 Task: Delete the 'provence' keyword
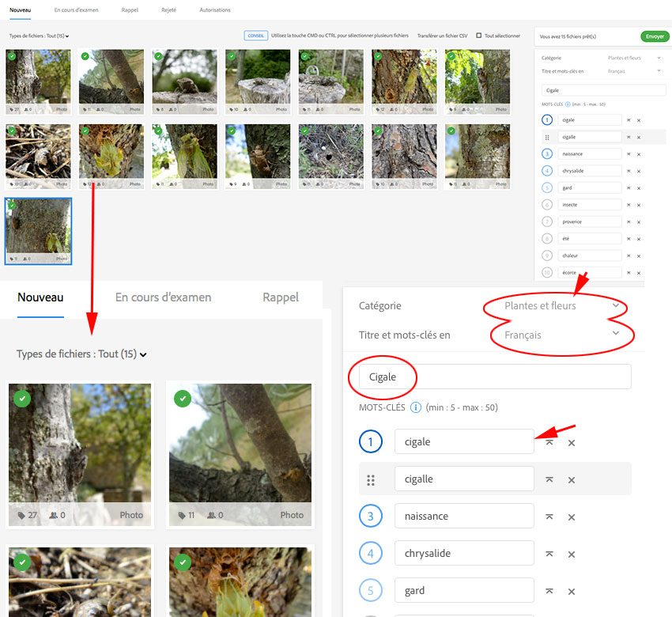coord(639,222)
